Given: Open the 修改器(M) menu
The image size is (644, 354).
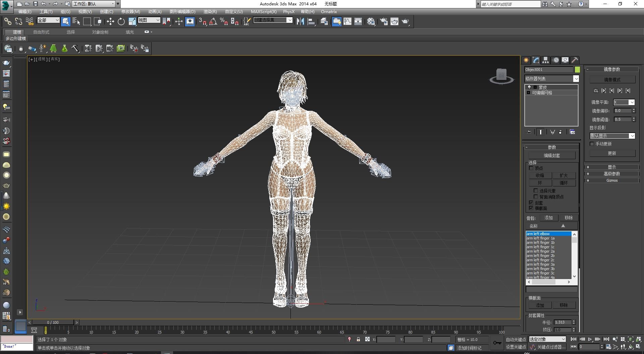Looking at the screenshot, I should tap(130, 11).
